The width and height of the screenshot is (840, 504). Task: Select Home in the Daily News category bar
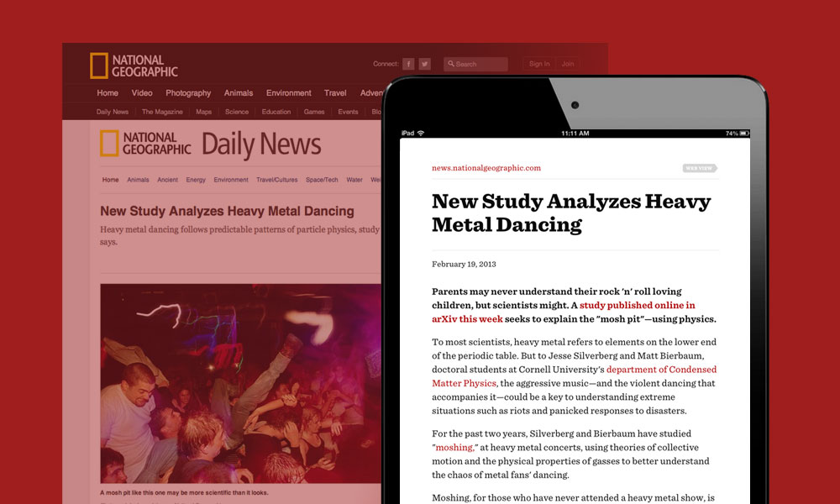point(110,180)
